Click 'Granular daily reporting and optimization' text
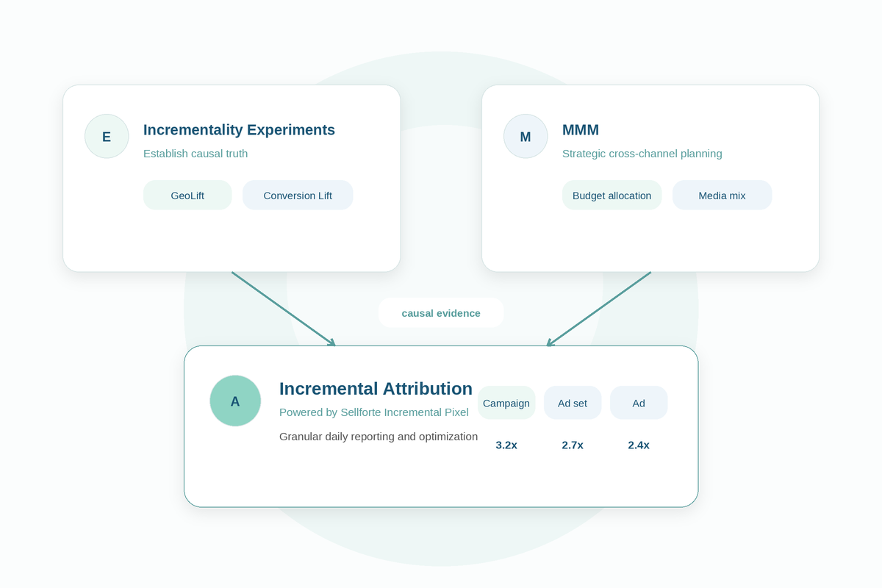Viewport: 882px width, 588px height. [379, 436]
